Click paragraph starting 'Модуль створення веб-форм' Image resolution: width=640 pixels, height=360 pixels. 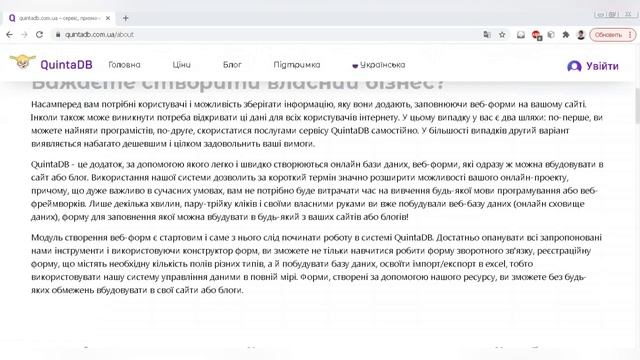coord(317,264)
